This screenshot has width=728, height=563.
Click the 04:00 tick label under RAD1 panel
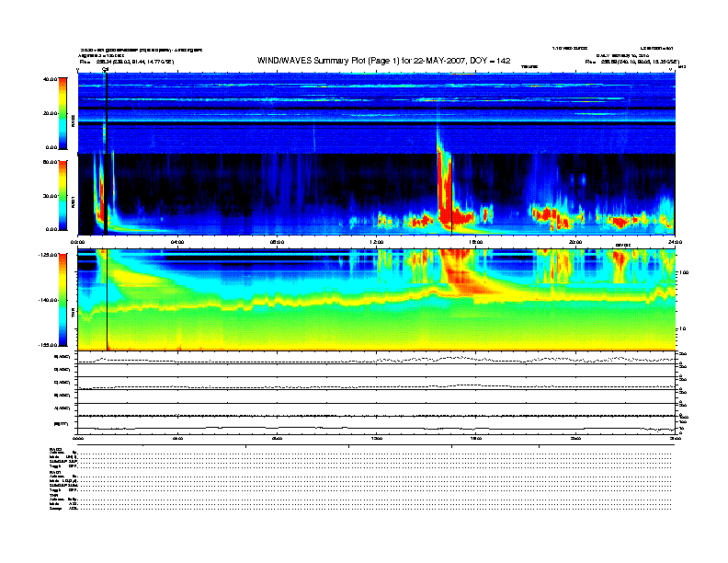pos(177,242)
